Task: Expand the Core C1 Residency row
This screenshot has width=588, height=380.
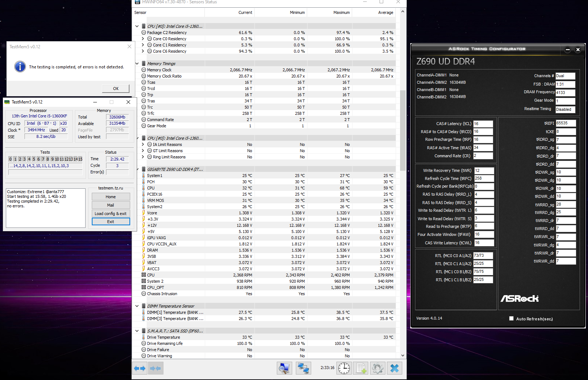Action: [x=143, y=45]
